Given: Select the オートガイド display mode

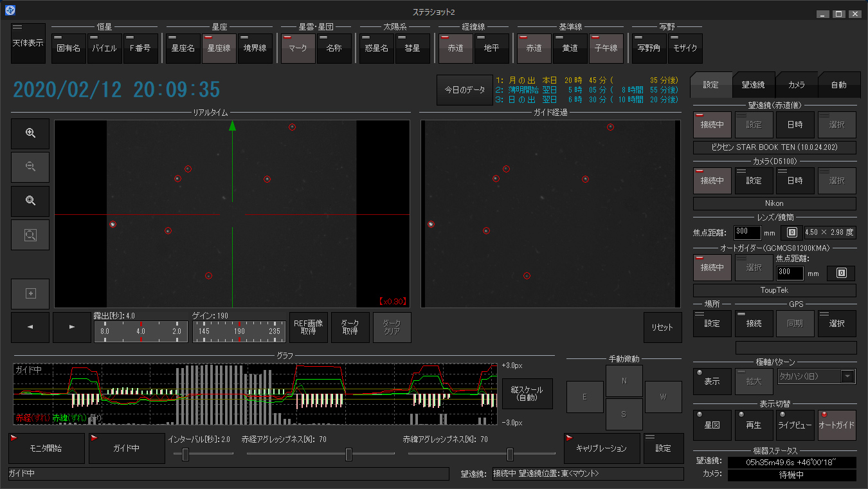Looking at the screenshot, I should 836,425.
